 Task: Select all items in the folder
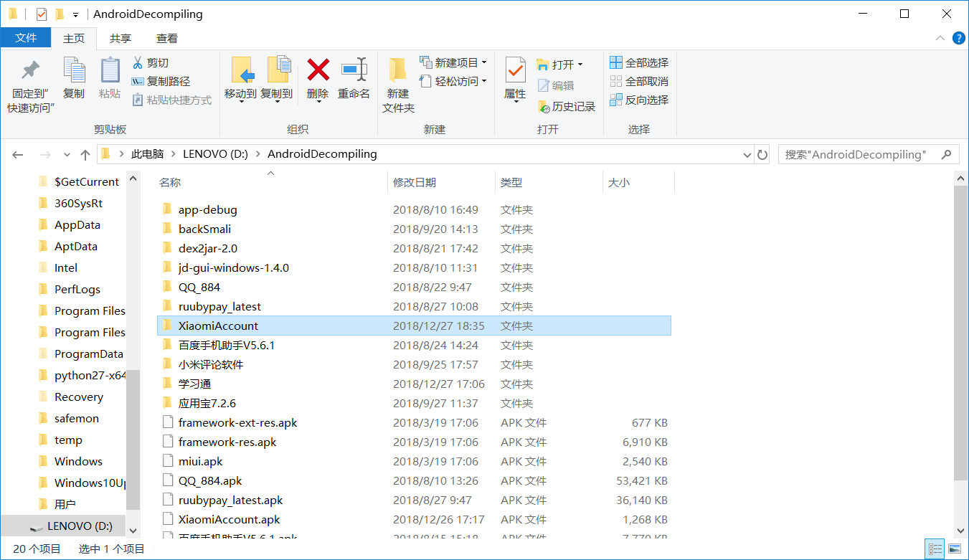(x=639, y=62)
